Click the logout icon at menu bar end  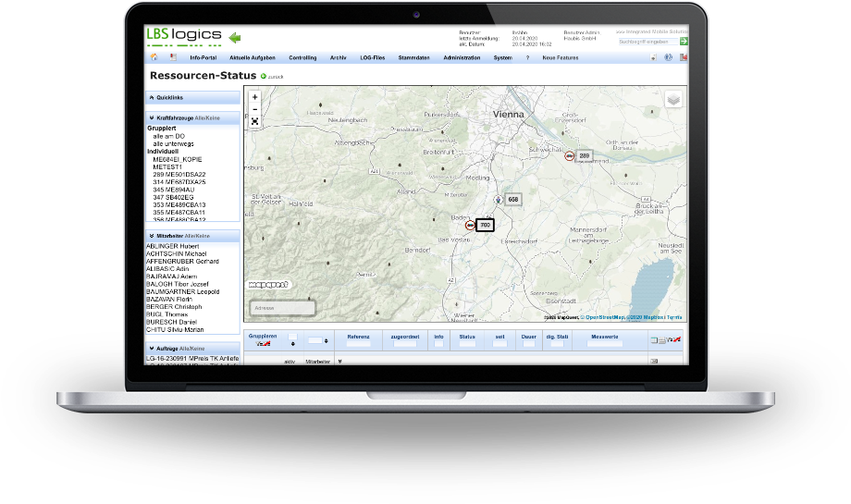pos(684,57)
